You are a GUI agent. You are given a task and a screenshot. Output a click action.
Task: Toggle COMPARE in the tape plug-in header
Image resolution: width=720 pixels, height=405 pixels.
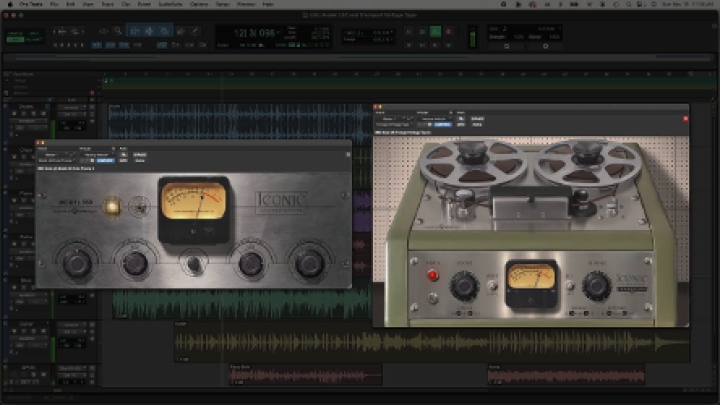pos(443,124)
